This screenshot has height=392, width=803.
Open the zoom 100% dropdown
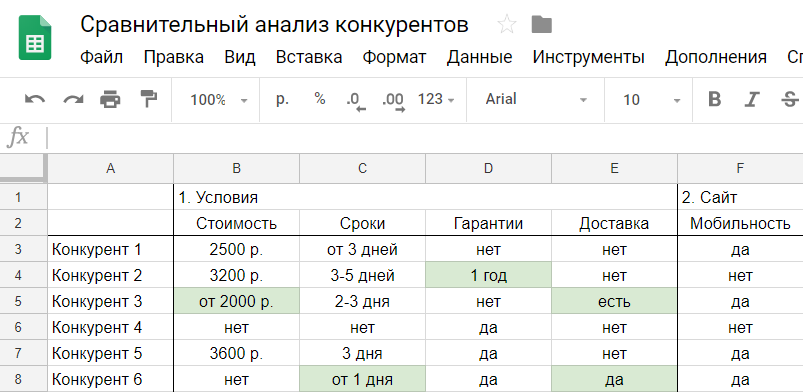[219, 100]
